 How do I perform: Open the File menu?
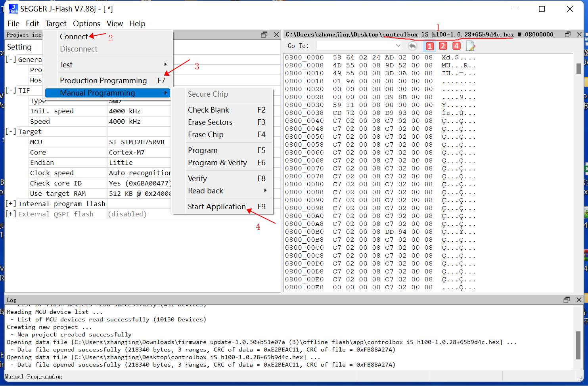pyautogui.click(x=13, y=23)
